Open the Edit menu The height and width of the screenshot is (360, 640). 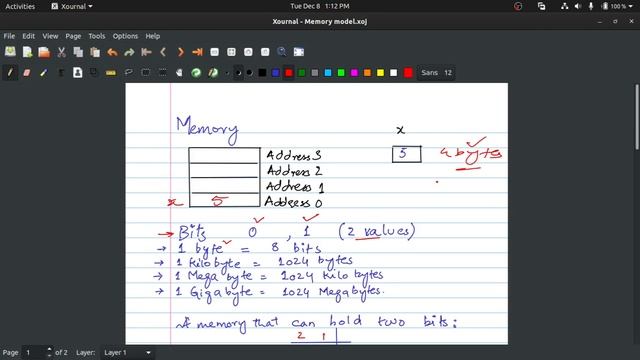29,36
